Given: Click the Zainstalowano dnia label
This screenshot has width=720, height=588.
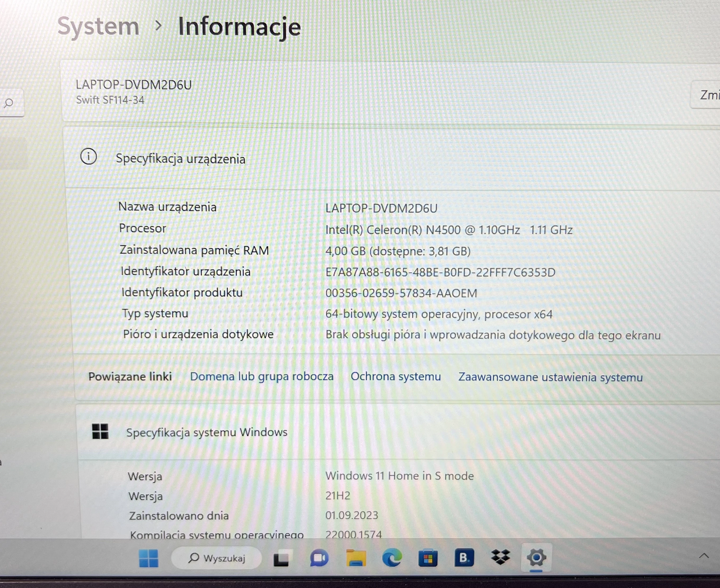Looking at the screenshot, I should (179, 516).
